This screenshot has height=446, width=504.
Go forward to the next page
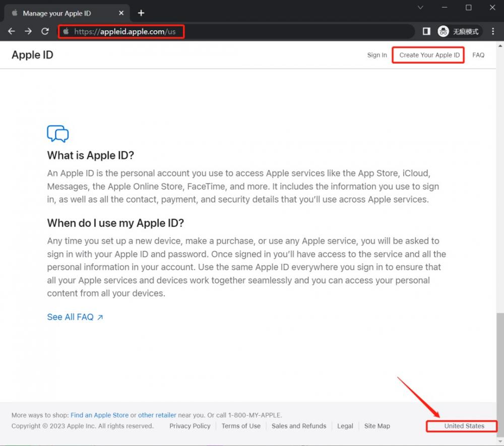click(x=28, y=31)
